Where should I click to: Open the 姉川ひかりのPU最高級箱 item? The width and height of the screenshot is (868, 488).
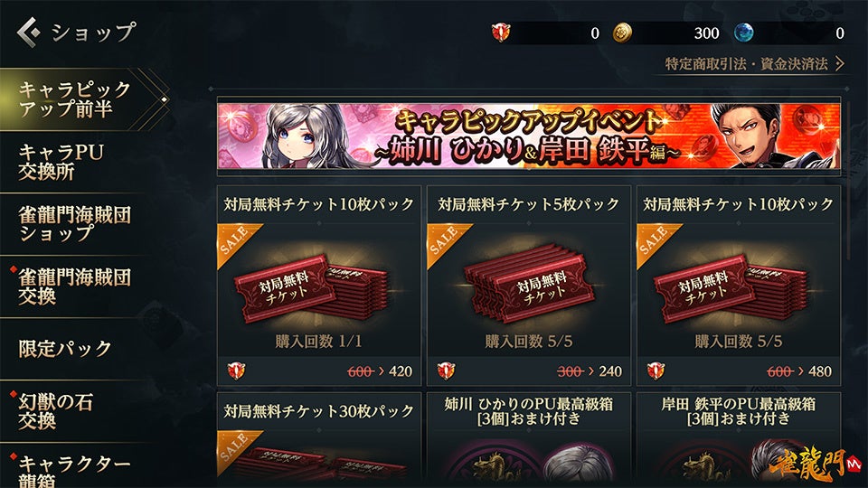[x=529, y=440]
